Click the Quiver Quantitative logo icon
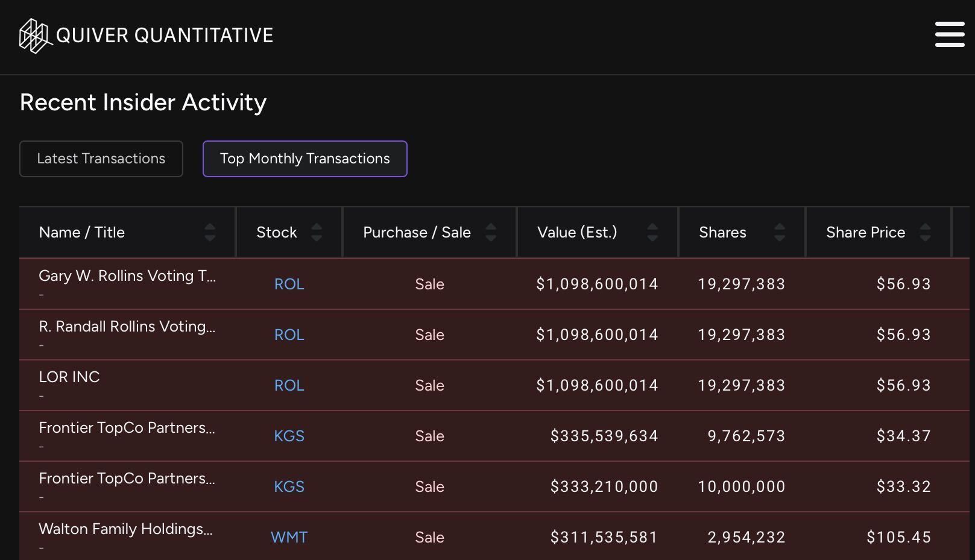 coord(34,36)
